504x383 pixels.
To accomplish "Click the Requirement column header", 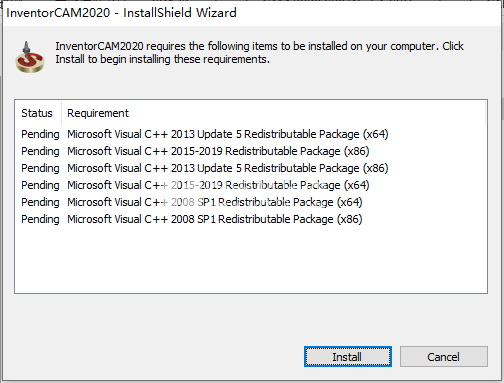I will coord(98,113).
